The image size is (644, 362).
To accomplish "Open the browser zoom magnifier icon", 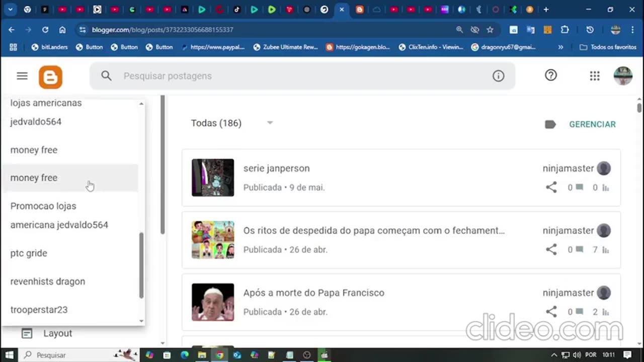I will (459, 30).
